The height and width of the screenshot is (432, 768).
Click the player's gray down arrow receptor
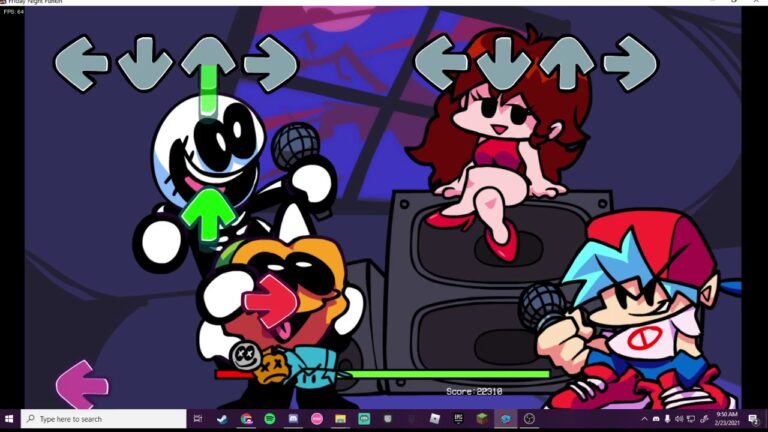coord(504,63)
